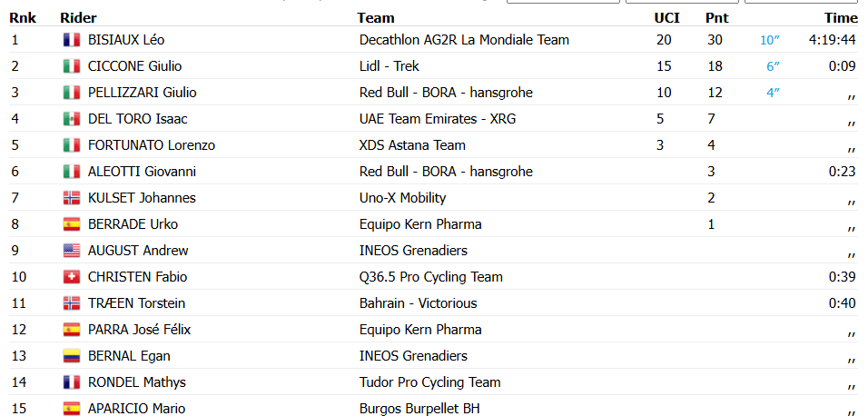This screenshot has width=868, height=416.
Task: Click the 10″ bonus seconds for Bisiaux
Action: click(770, 40)
